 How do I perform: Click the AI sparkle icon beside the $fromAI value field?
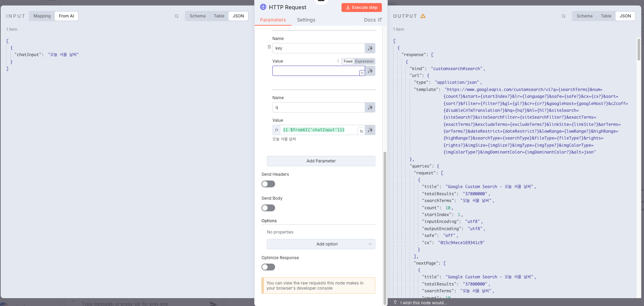(x=370, y=130)
